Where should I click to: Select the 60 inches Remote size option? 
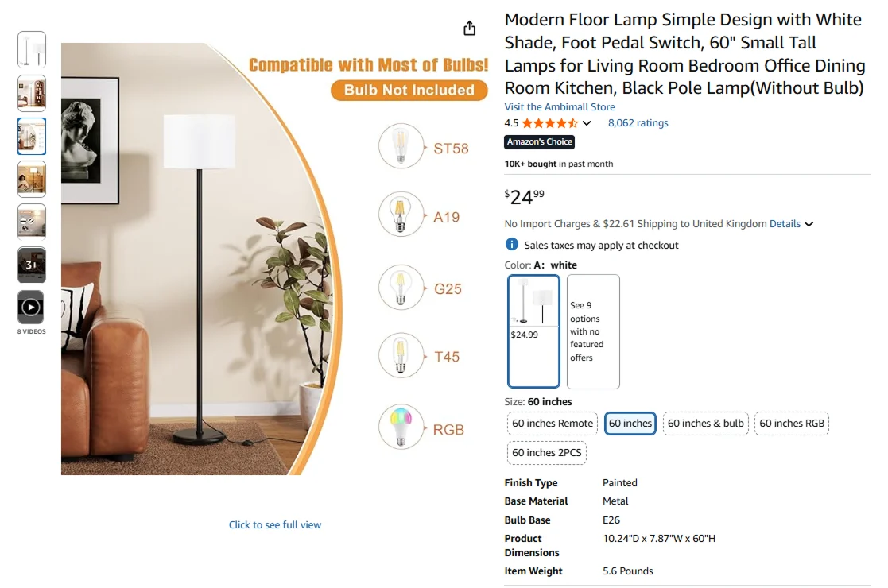coord(552,424)
